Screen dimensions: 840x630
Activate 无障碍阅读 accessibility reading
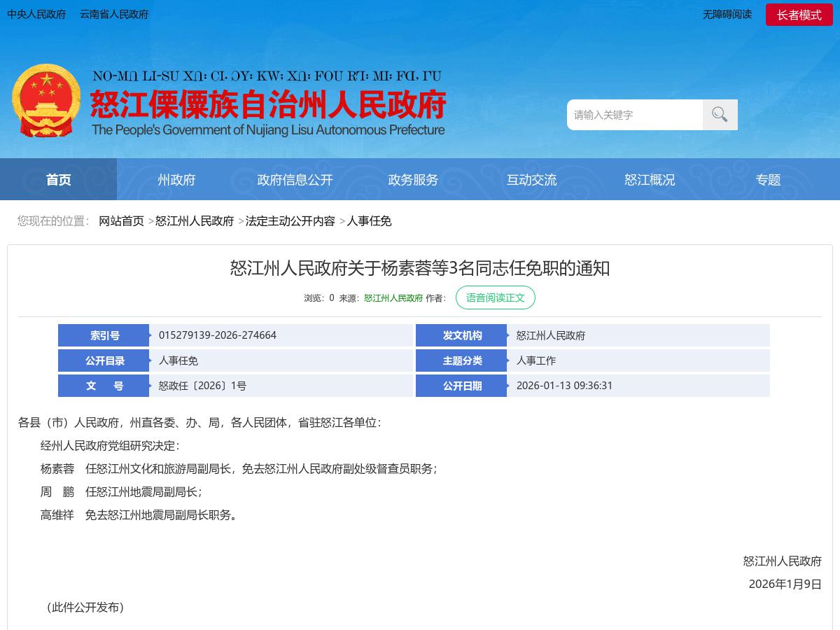tap(728, 14)
